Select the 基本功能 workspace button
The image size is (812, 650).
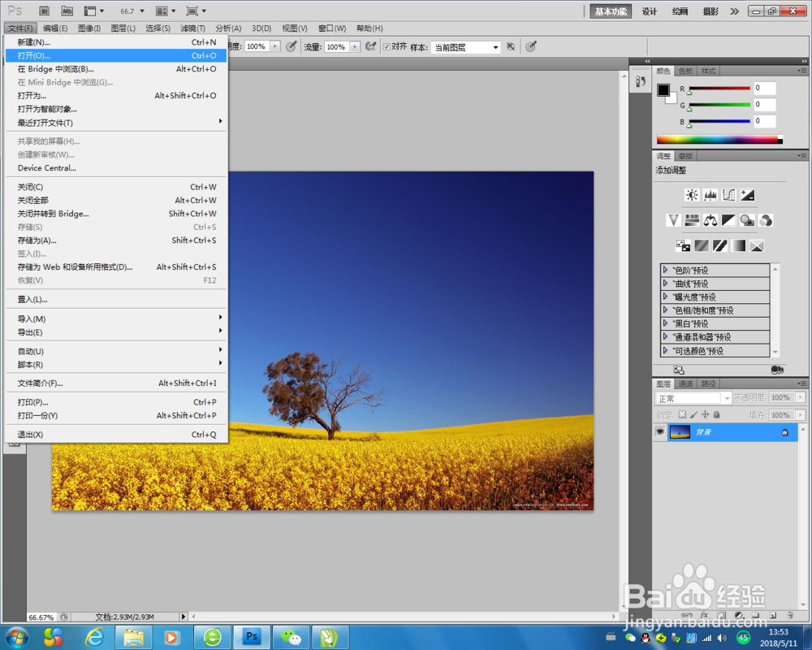[611, 11]
